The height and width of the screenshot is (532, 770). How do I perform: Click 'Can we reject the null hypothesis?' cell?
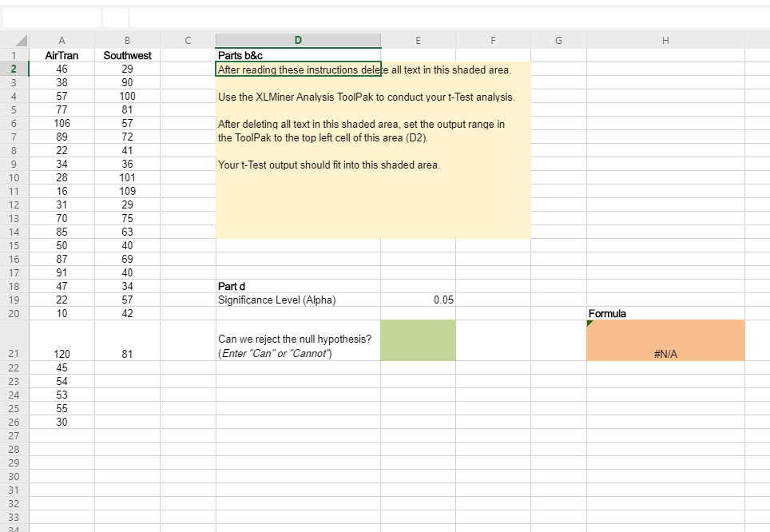point(298,340)
